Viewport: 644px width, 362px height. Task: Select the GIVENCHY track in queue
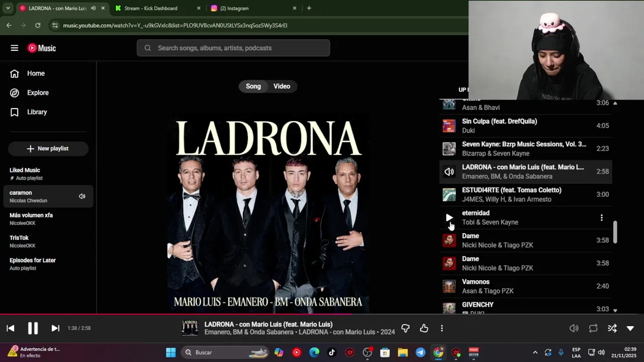click(x=526, y=308)
